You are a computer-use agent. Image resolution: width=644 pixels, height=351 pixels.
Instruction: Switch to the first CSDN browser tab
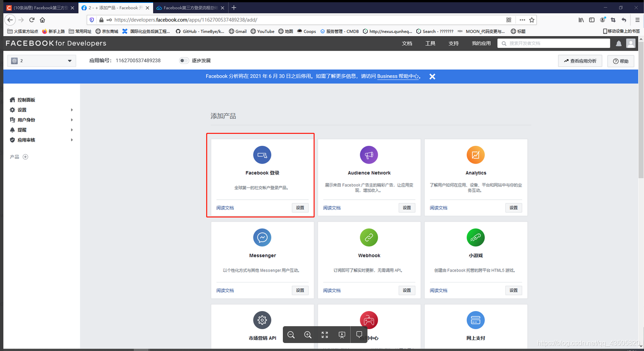[40, 8]
